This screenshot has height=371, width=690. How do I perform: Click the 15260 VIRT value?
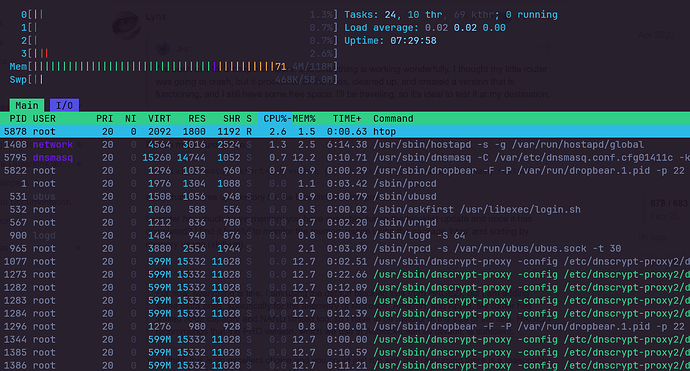pos(157,158)
